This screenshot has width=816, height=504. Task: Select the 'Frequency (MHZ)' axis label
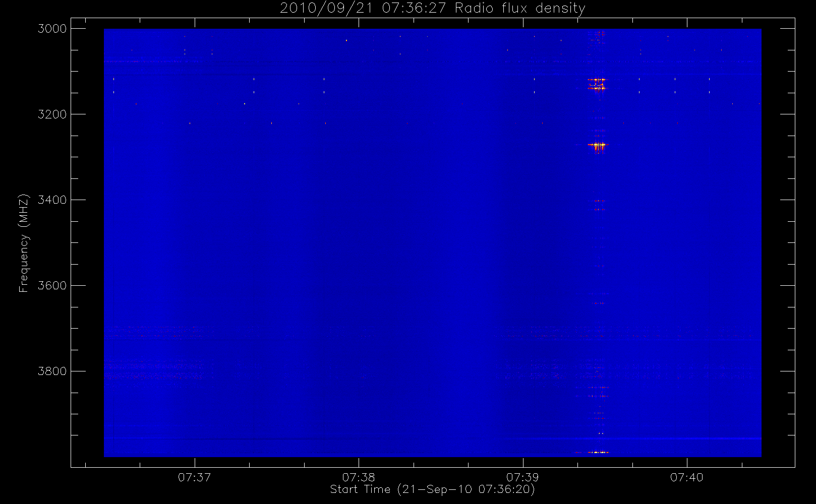point(23,243)
